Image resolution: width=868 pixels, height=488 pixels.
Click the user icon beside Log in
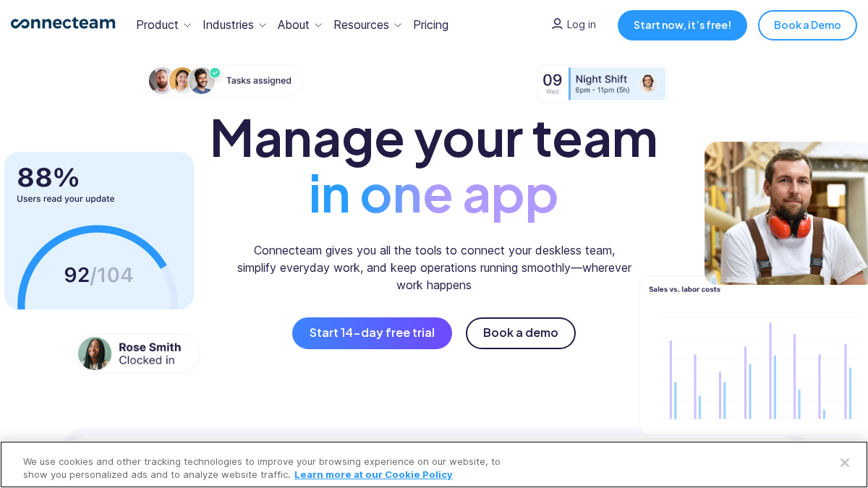point(557,24)
